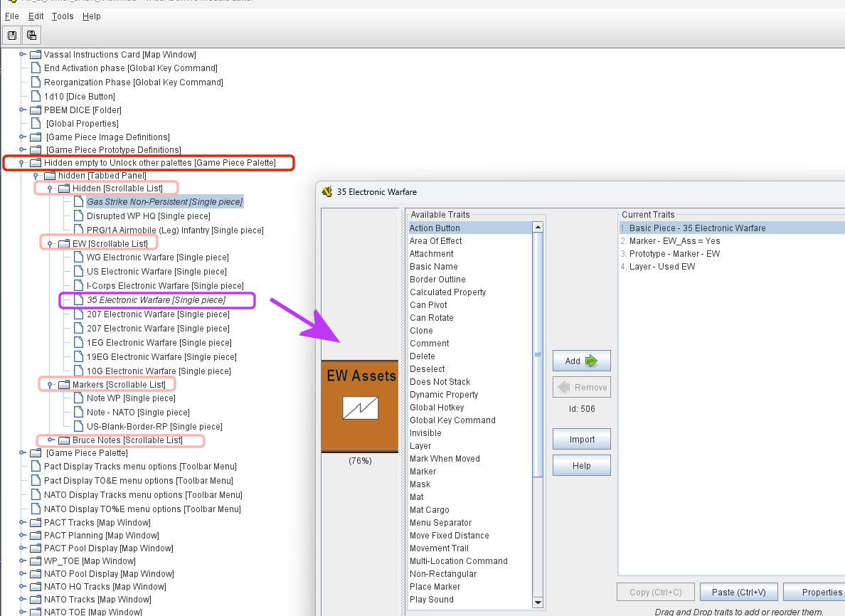
Task: Open the Tools menu
Action: tap(63, 16)
